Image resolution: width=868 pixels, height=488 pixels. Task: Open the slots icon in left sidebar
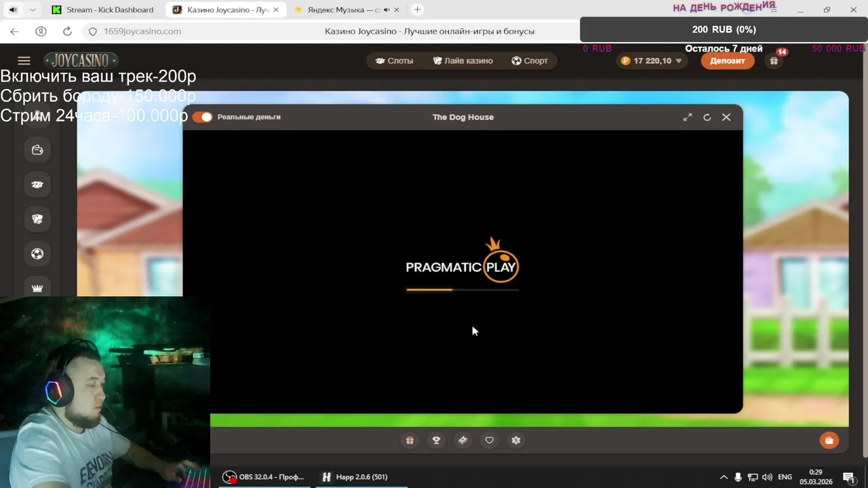(37, 184)
